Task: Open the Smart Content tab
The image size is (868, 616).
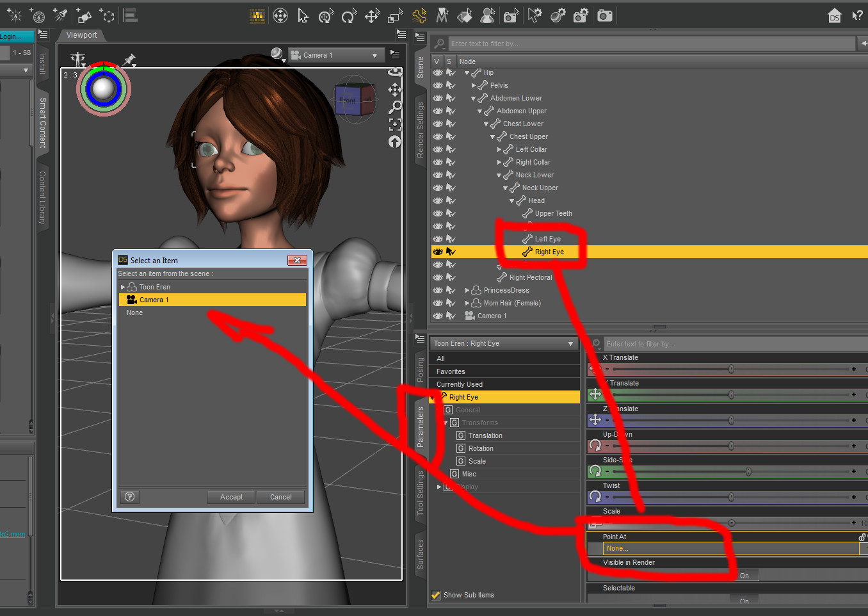Action: 43,123
